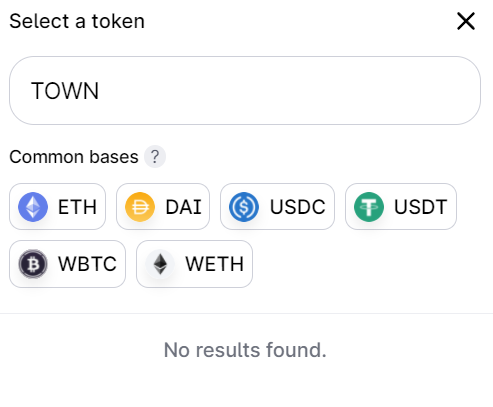Screen dimensions: 493x407
Task: Click the blue USDC dollar logo
Action: (244, 207)
